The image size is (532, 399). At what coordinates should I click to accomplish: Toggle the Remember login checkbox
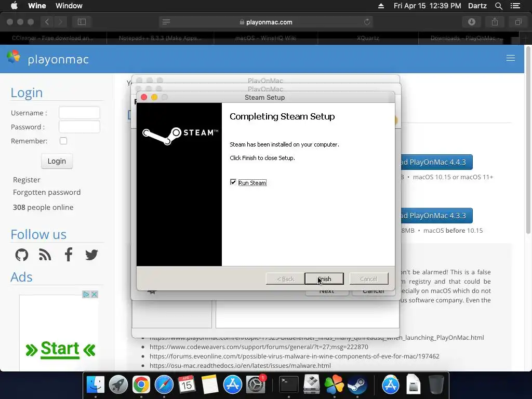(63, 141)
